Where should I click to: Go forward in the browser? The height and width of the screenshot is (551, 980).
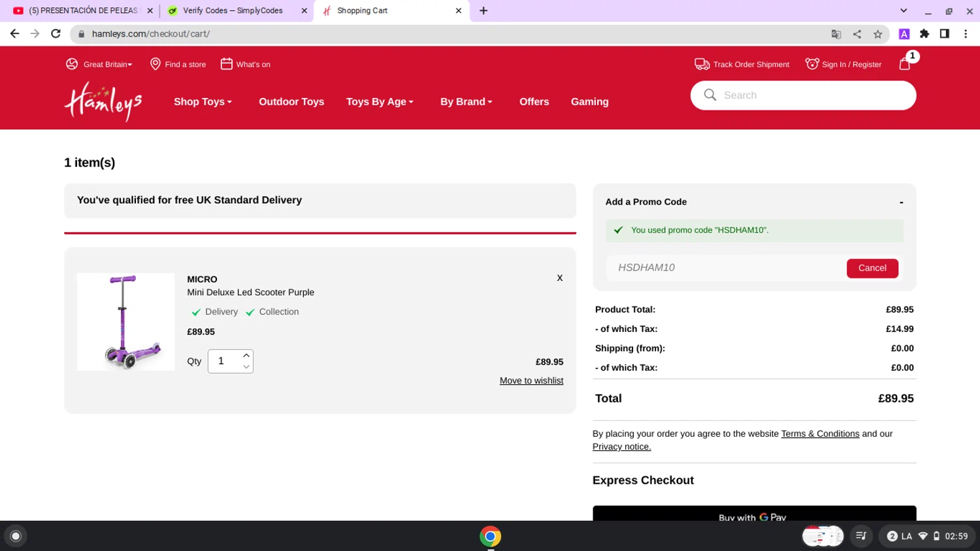coord(35,34)
